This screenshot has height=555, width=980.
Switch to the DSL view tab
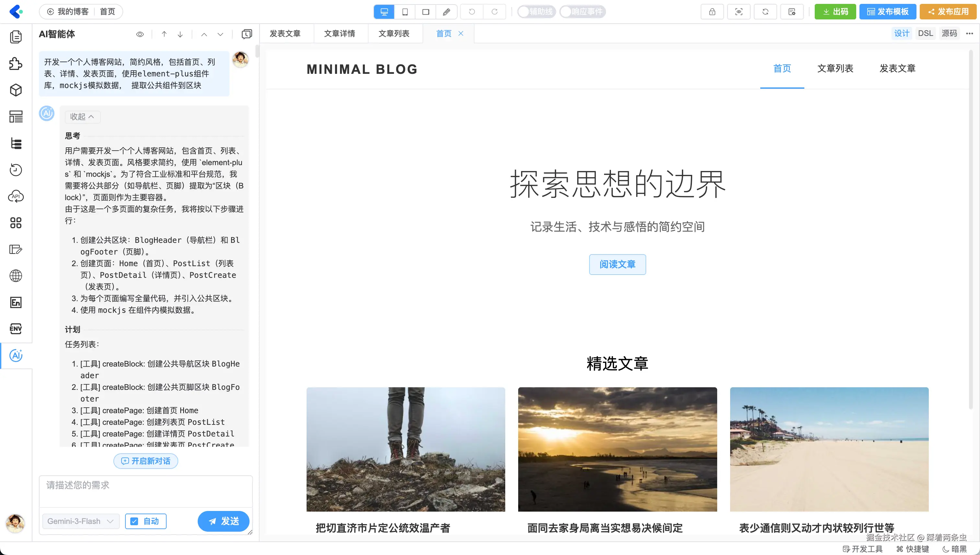(x=925, y=34)
